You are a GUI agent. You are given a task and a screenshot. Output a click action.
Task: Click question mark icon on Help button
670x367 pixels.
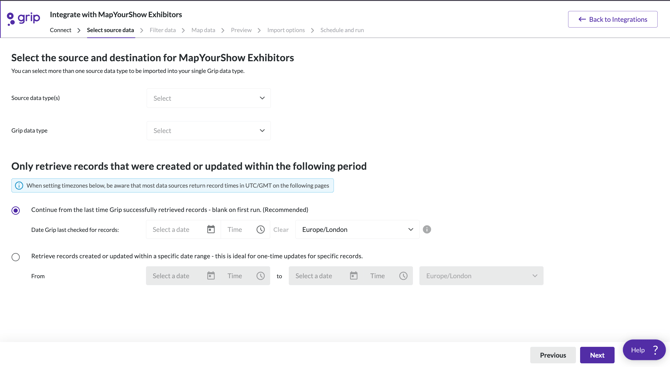[x=655, y=350]
